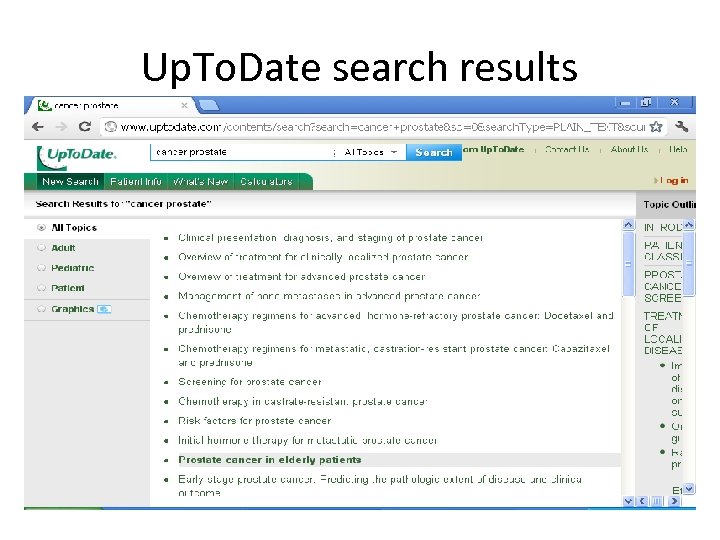Click the browser back arrow

(x=38, y=127)
